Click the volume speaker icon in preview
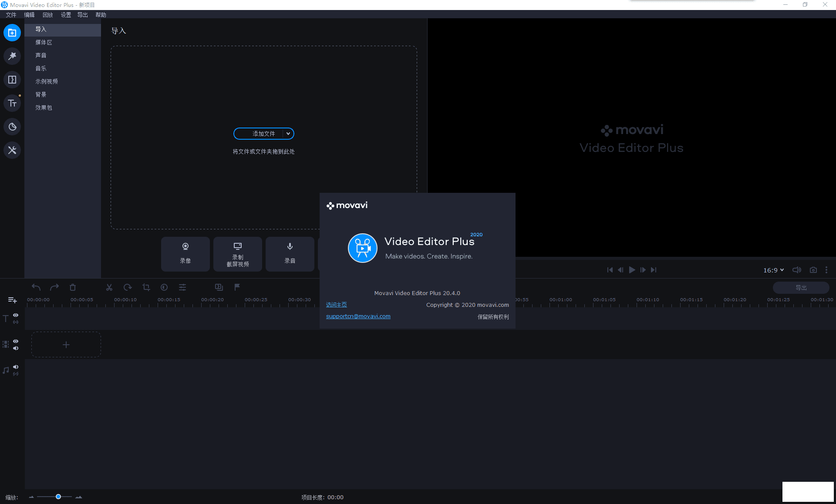Image resolution: width=836 pixels, height=504 pixels. (x=796, y=270)
